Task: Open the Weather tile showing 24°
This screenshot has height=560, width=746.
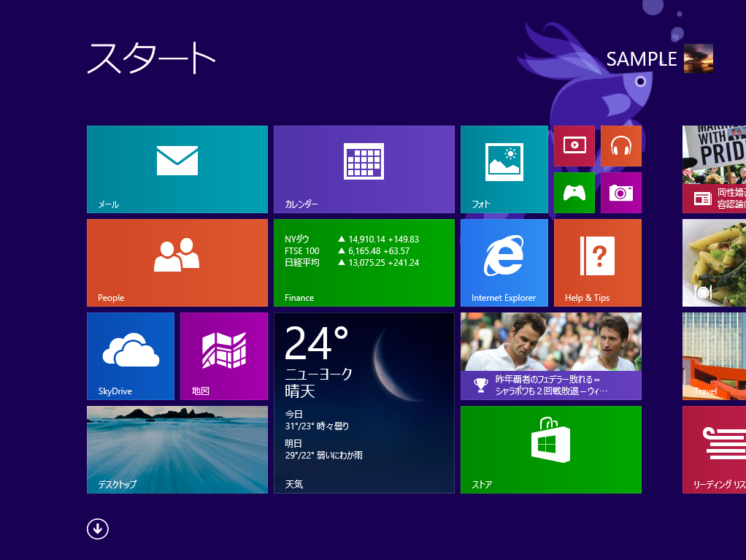Action: [364, 402]
